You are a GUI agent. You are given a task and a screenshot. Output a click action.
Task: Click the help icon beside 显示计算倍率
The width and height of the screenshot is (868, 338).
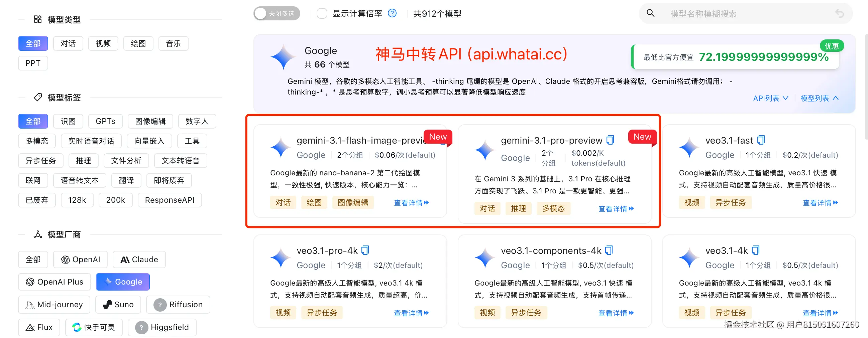(x=392, y=13)
